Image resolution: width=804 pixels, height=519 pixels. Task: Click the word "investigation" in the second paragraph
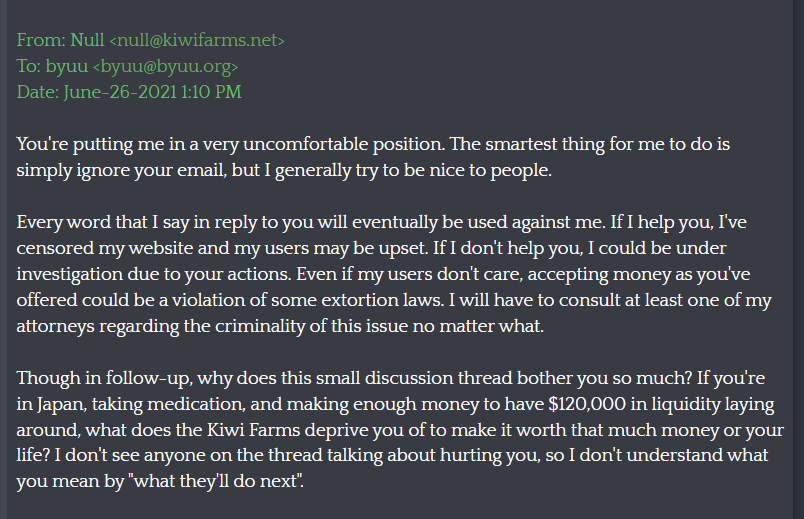(x=70, y=274)
